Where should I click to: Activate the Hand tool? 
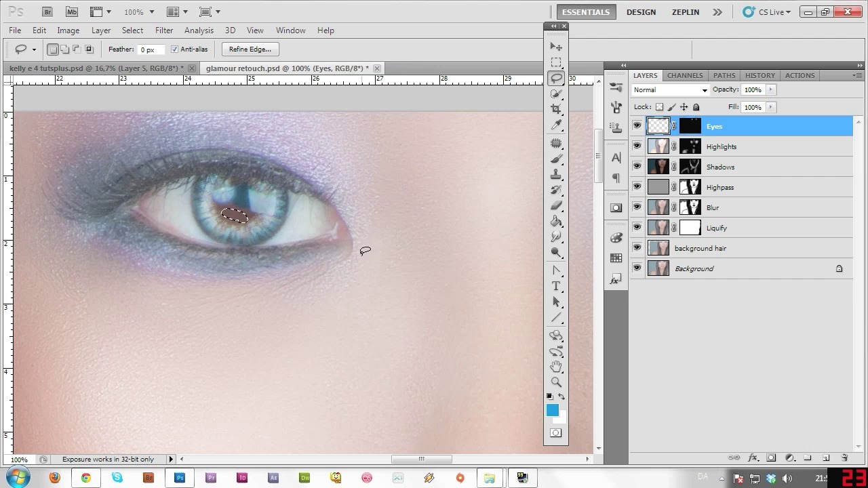(x=556, y=367)
